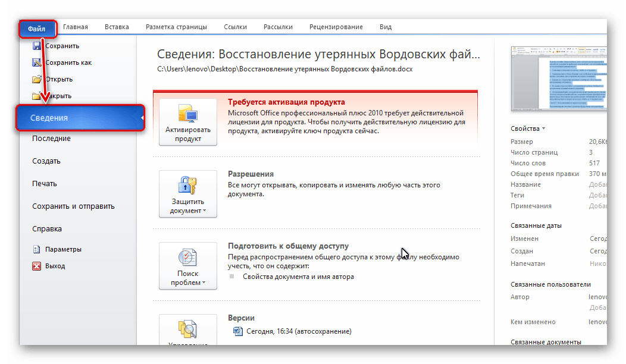Open the Справка section
Image resolution: width=626 pixels, height=364 pixels.
tap(46, 229)
